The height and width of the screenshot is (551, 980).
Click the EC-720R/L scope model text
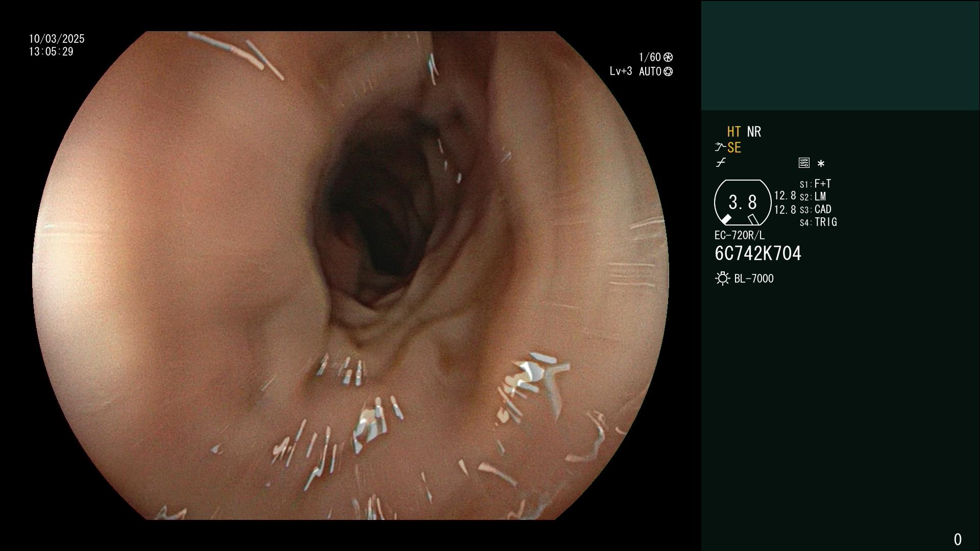740,235
